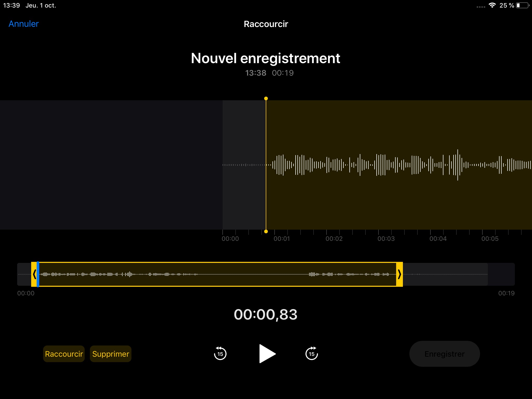
Task: Click the 00:03 mark on ruler
Action: click(386, 238)
